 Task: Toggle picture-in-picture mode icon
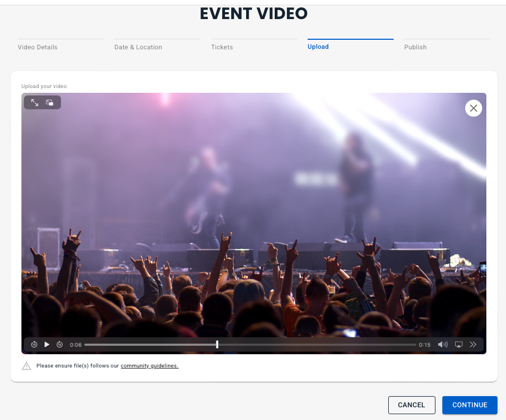point(49,102)
